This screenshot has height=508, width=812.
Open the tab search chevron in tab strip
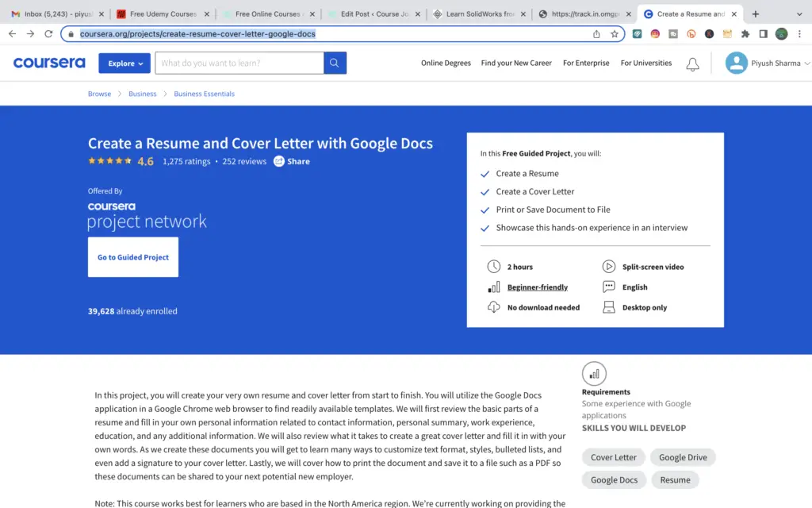pyautogui.click(x=799, y=14)
